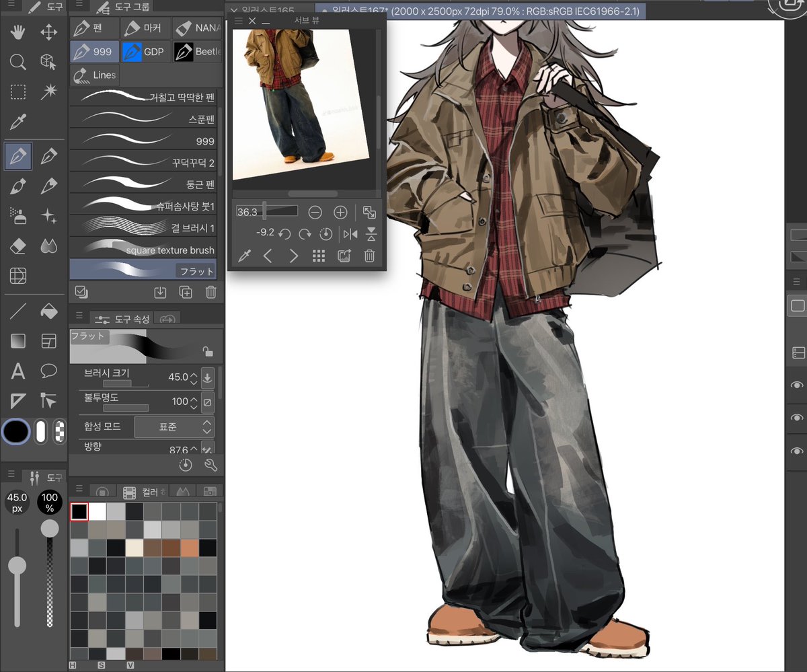
Task: Select the Fill paint bucket tool
Action: pos(48,311)
